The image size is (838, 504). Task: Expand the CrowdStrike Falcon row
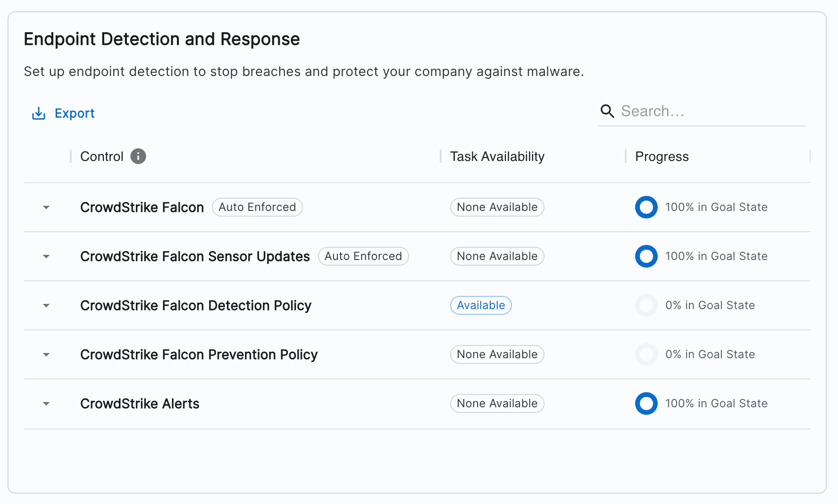(x=46, y=208)
